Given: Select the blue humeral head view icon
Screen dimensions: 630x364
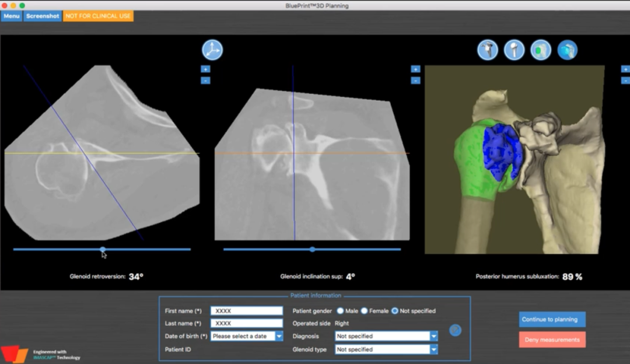Looking at the screenshot, I should [x=568, y=50].
